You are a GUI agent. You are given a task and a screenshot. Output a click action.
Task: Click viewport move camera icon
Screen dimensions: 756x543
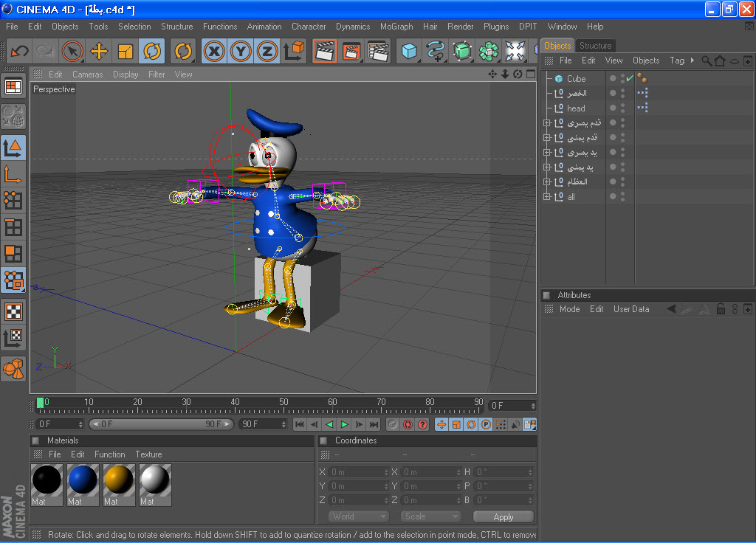click(x=492, y=75)
